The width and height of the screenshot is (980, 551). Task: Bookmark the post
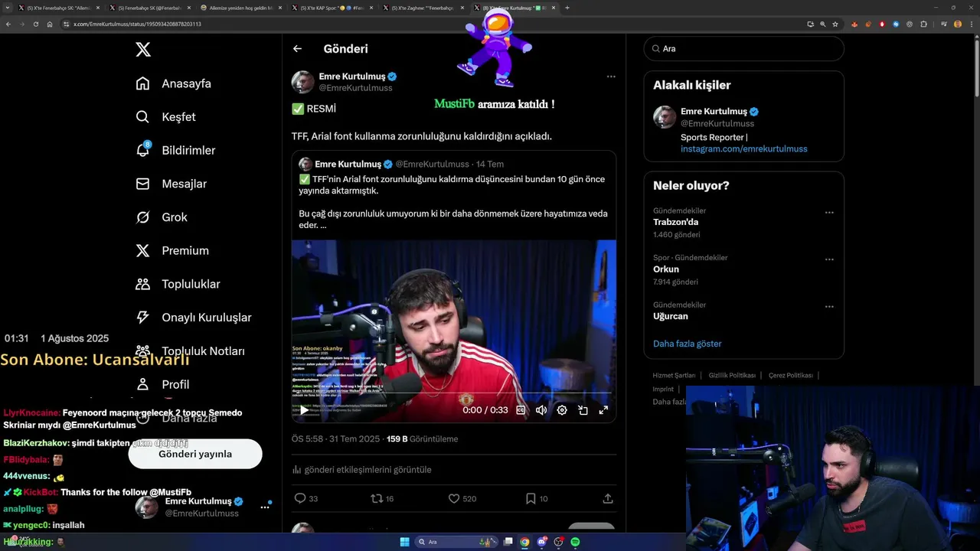(x=531, y=498)
